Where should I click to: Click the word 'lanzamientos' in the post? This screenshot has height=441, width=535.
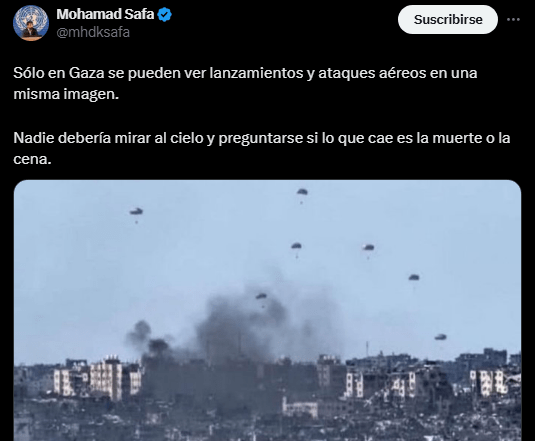pyautogui.click(x=256, y=73)
